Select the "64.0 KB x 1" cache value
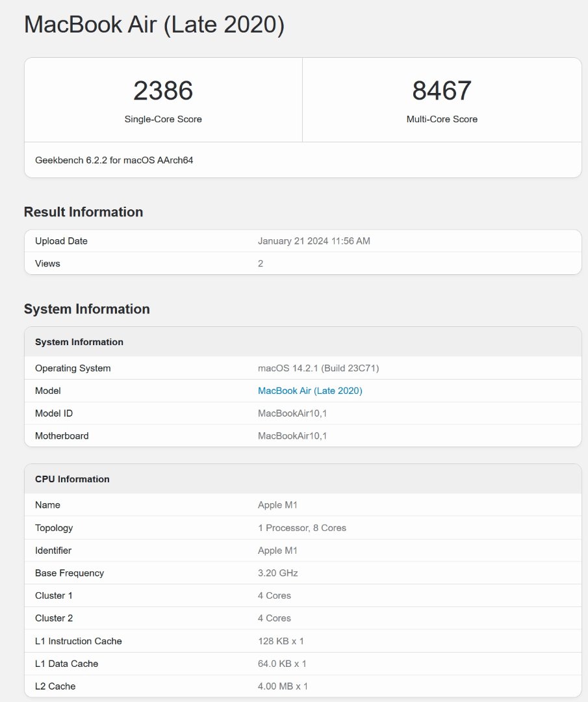This screenshot has height=702, width=588. [x=283, y=664]
